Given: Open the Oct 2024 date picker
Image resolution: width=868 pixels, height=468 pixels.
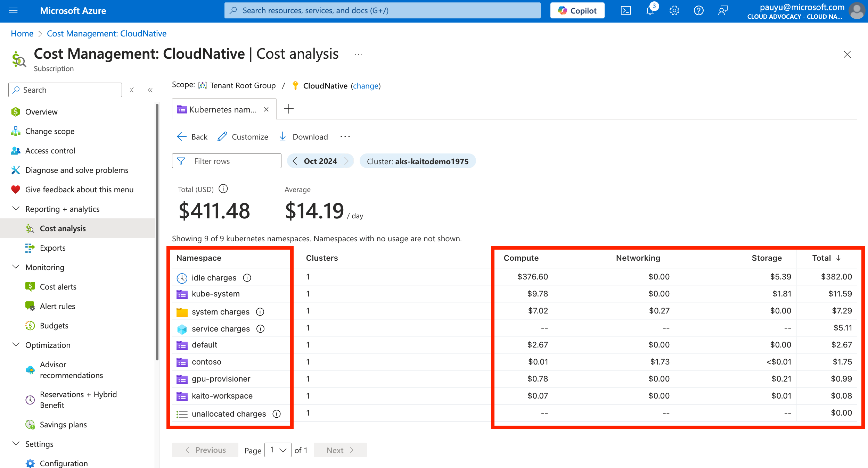Looking at the screenshot, I should coord(320,161).
